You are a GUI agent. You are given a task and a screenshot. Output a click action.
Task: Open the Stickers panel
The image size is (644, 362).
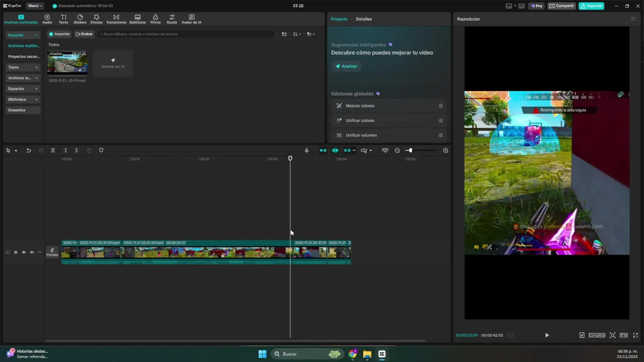[x=80, y=19]
